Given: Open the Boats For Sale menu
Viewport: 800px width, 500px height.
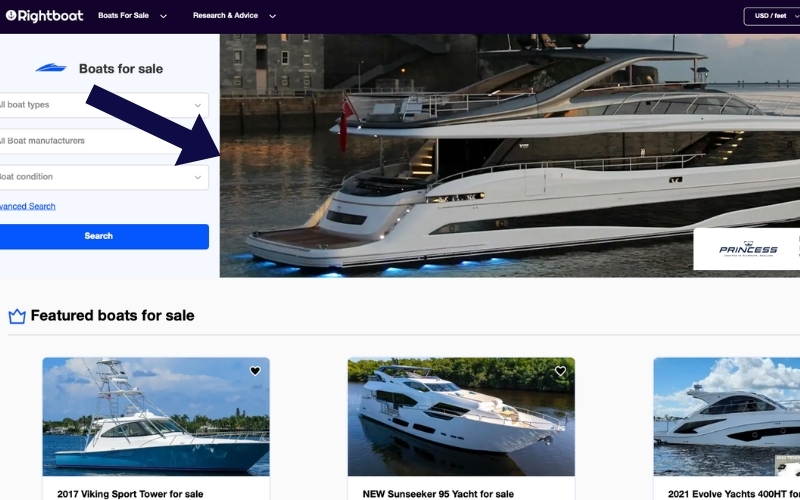Looking at the screenshot, I should click(x=132, y=16).
